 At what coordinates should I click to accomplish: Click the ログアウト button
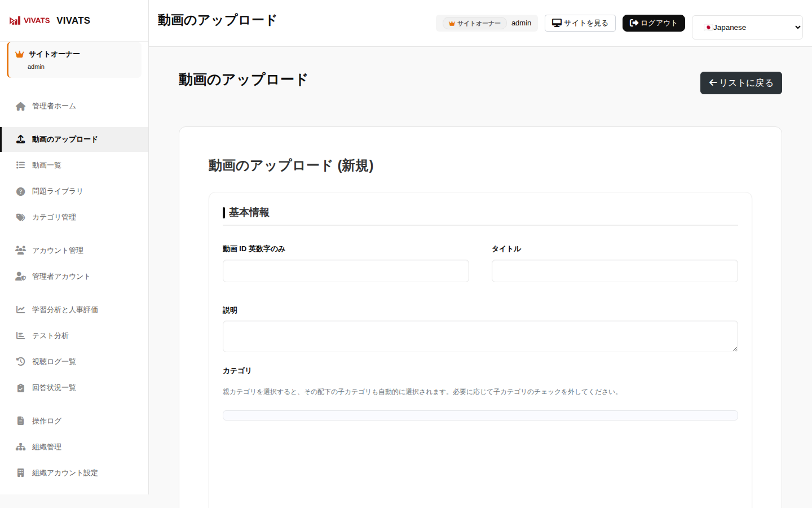[x=654, y=23]
